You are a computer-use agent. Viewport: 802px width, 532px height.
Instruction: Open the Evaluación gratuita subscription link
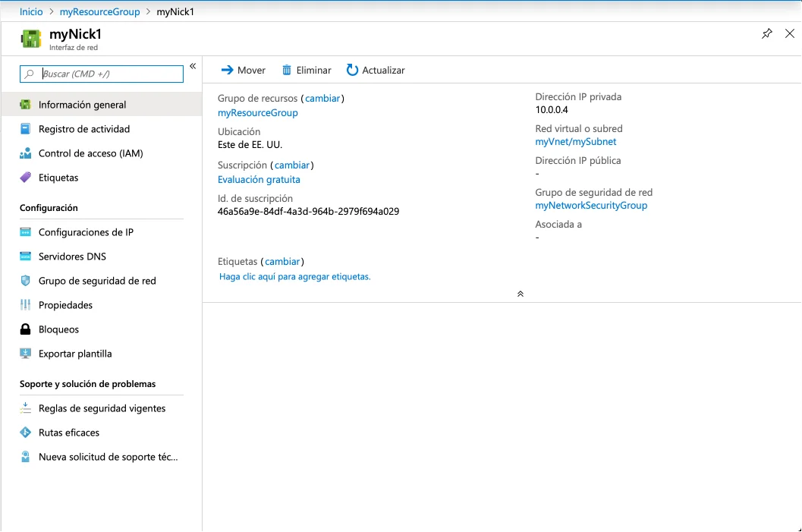pyautogui.click(x=259, y=180)
